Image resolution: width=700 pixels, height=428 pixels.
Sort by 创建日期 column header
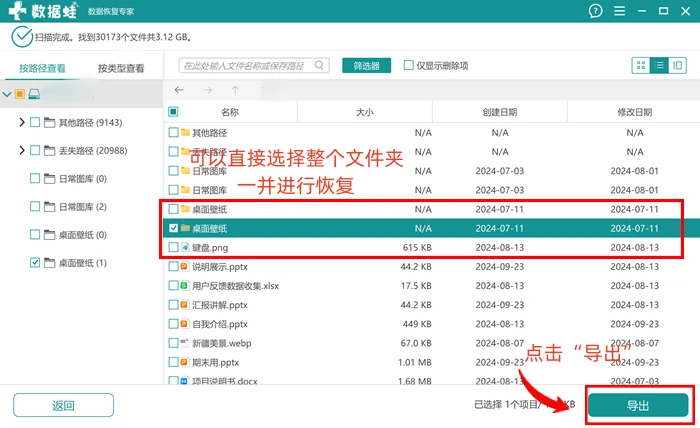(500, 112)
